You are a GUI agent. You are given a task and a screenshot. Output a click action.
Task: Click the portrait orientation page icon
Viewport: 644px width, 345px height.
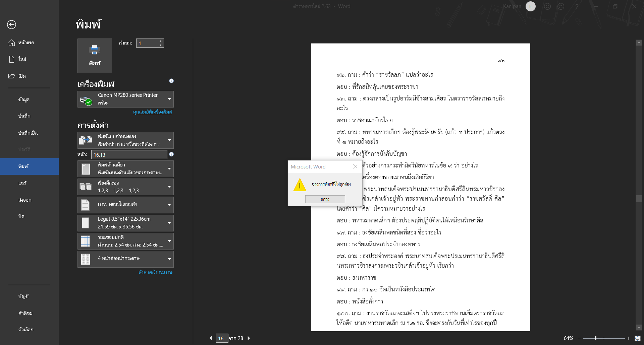point(86,205)
